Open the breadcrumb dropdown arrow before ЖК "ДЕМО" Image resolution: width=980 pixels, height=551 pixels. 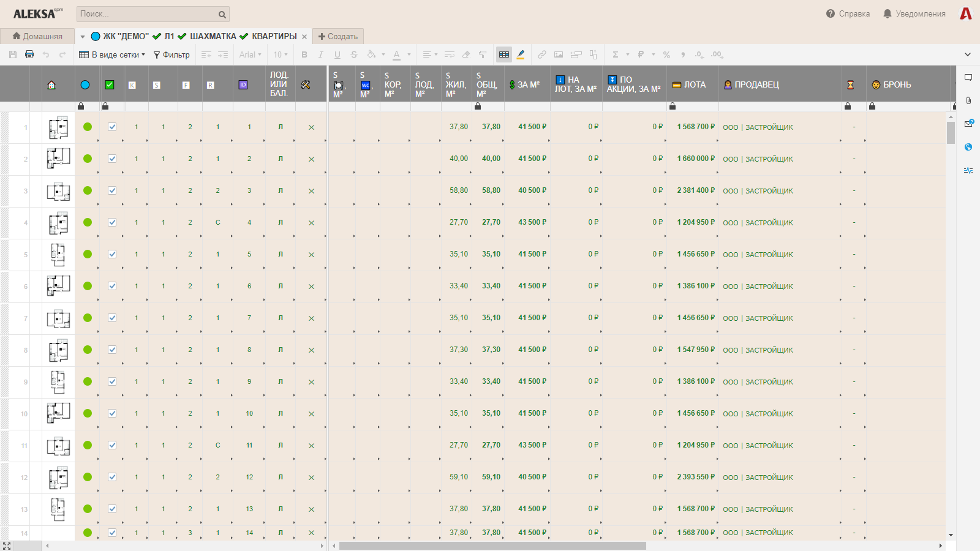[x=83, y=37]
